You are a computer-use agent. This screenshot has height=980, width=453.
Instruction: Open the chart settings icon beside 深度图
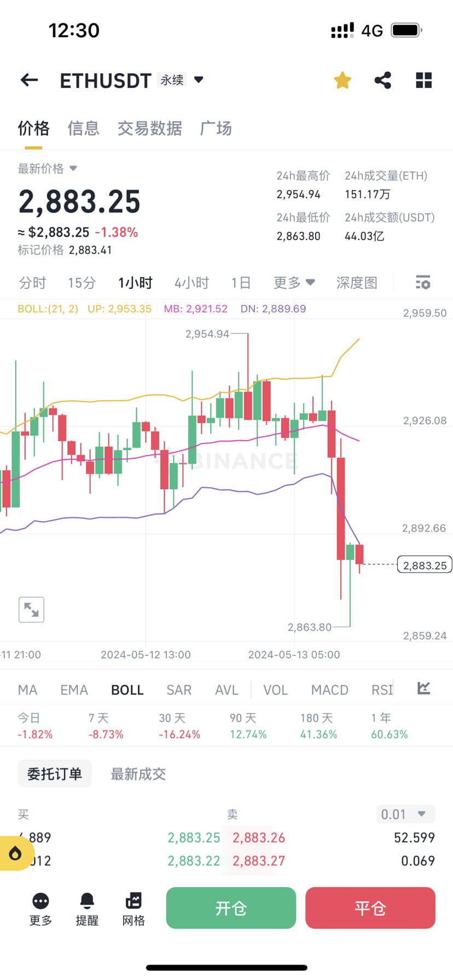point(422,282)
